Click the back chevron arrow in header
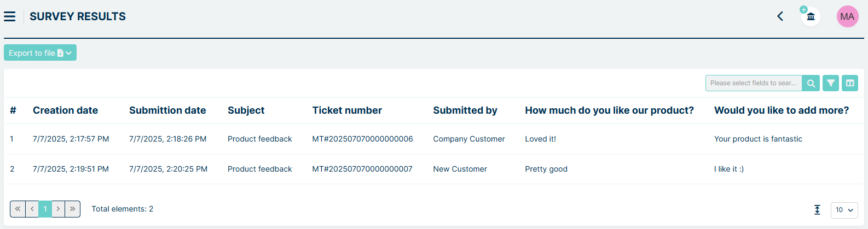 coord(780,16)
